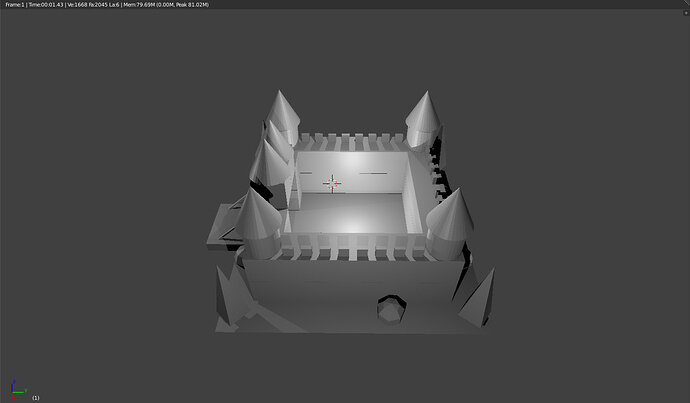Click the XYZ axis orientation gizmo
Image resolution: width=690 pixels, height=403 pixels.
[18, 390]
